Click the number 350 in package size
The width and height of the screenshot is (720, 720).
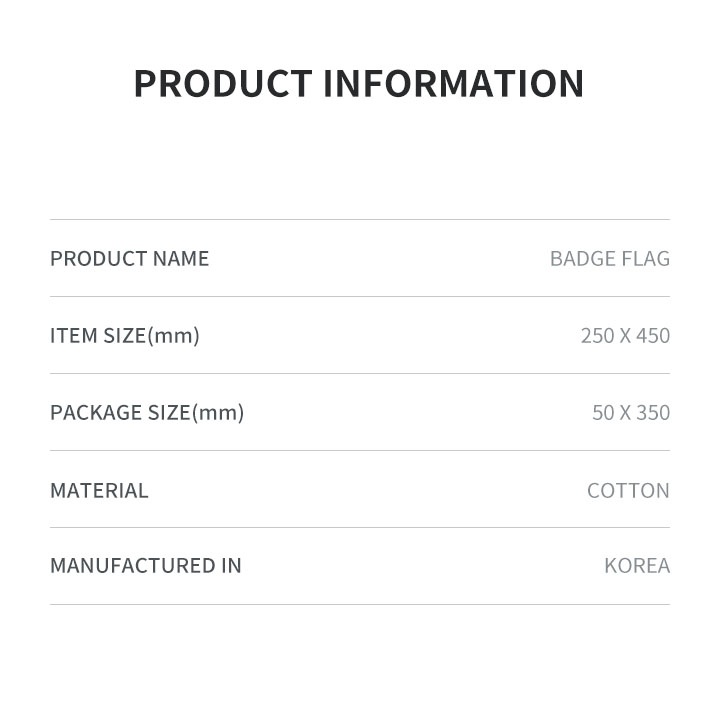coord(652,413)
